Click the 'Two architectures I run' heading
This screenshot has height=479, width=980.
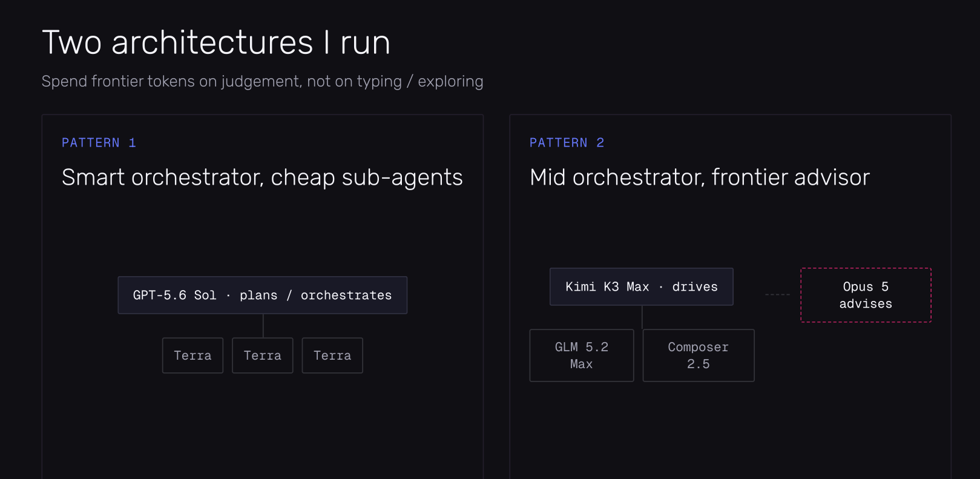coord(216,43)
